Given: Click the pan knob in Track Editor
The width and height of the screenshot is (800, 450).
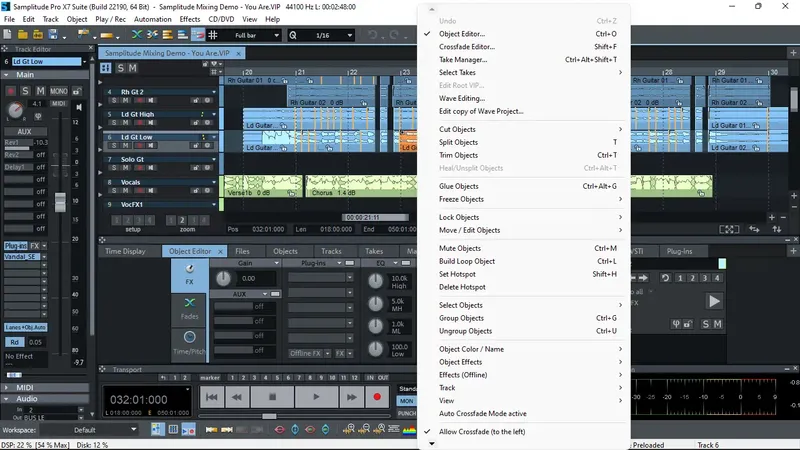Looking at the screenshot, I should [x=15, y=110].
